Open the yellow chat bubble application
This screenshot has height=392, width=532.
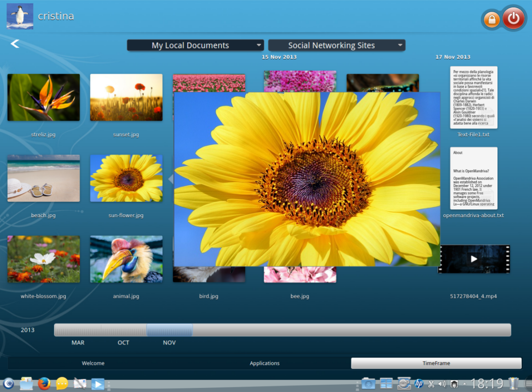62,384
